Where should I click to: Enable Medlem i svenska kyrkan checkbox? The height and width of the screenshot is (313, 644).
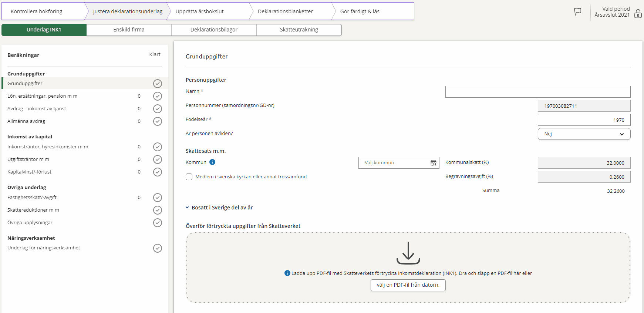click(189, 177)
